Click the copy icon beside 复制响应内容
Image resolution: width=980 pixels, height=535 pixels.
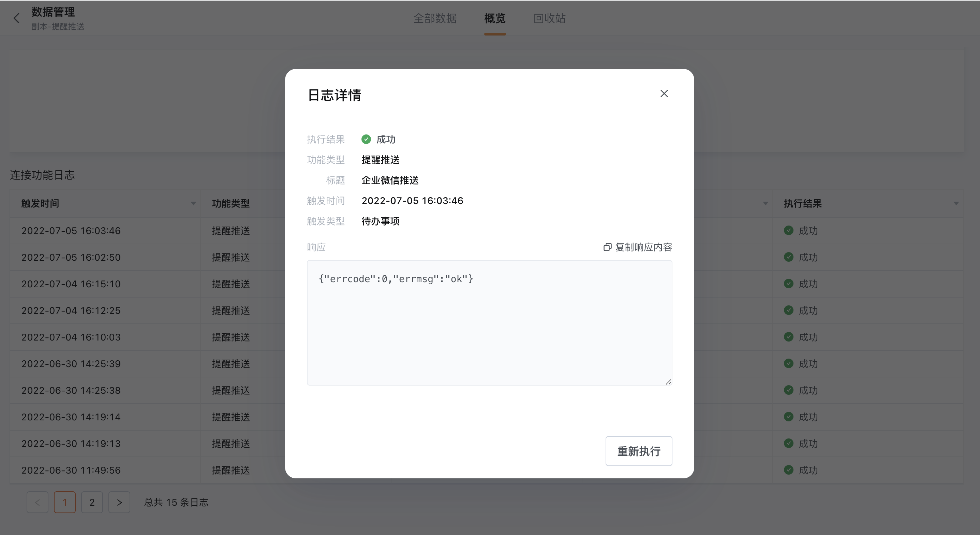(x=607, y=247)
